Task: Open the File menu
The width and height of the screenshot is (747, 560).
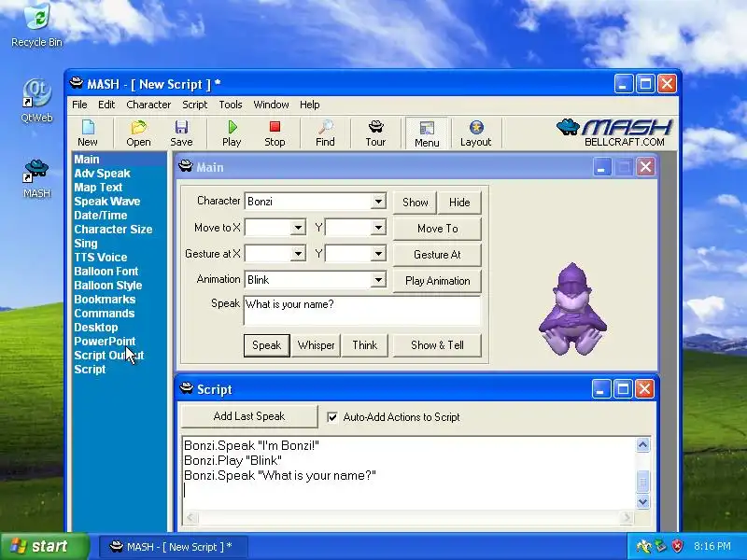Action: coord(79,105)
